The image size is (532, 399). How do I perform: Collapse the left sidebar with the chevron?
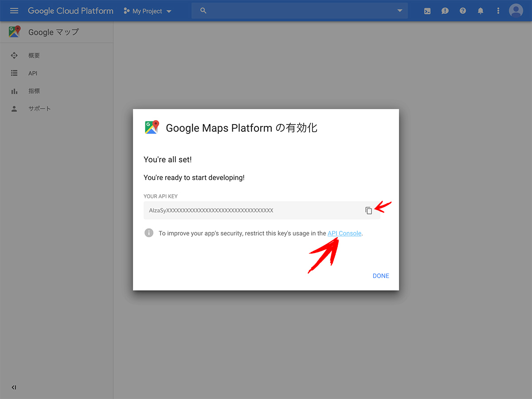point(13,387)
